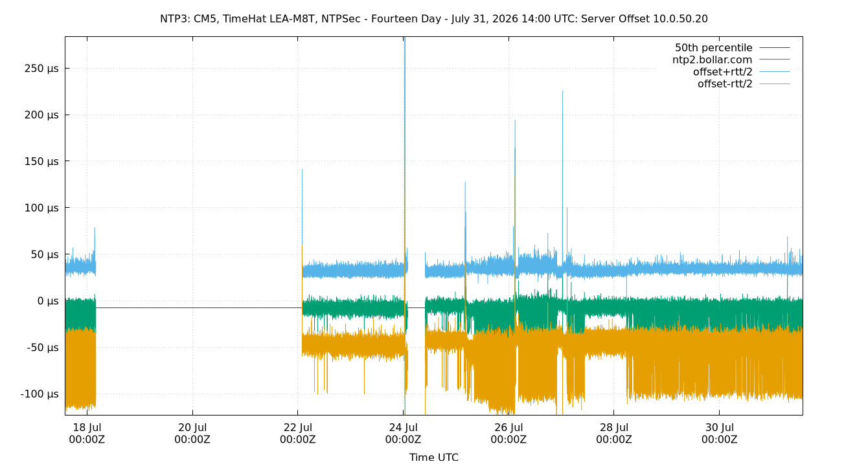The height and width of the screenshot is (466, 868).
Task: Click the '150 µs' y-axis label
Action: point(41,161)
